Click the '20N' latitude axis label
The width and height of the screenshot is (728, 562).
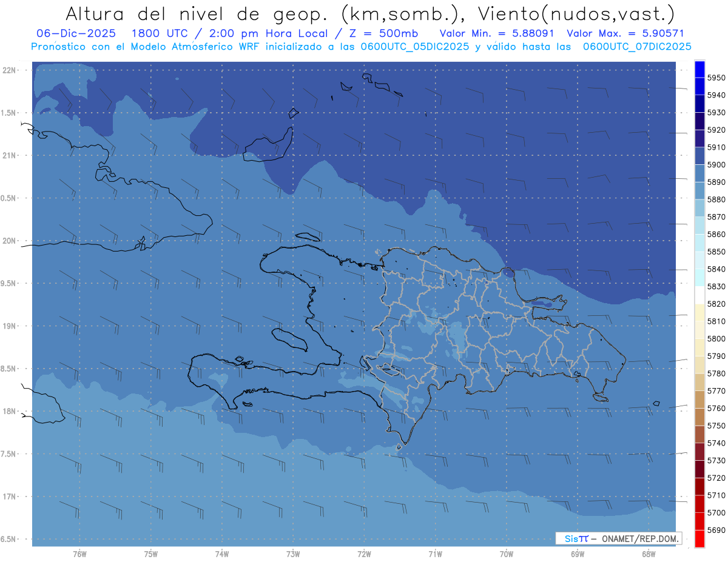pyautogui.click(x=9, y=241)
